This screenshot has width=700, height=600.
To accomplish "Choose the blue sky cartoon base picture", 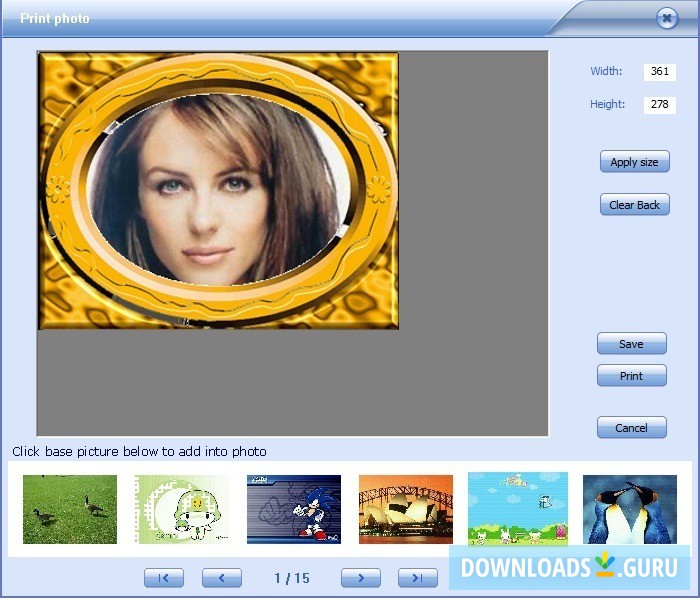I will pos(518,509).
